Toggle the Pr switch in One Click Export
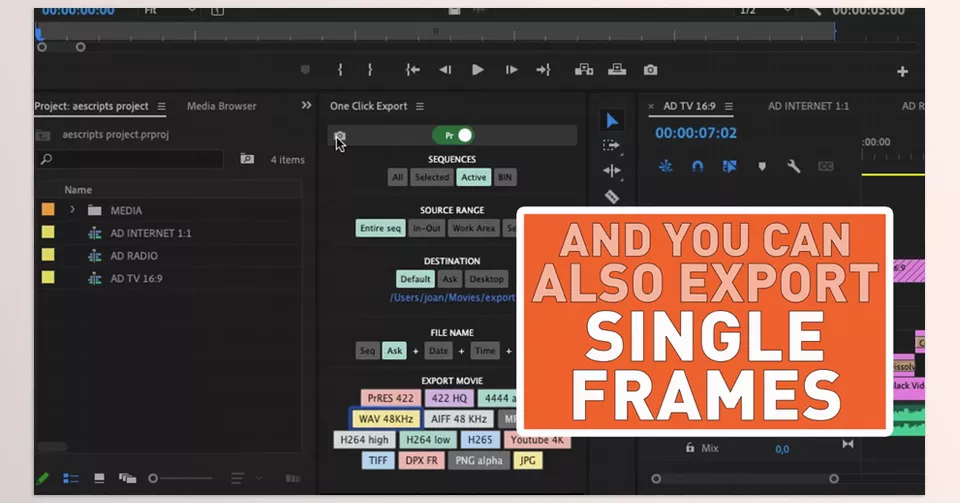Image resolution: width=960 pixels, height=503 pixels. coord(453,135)
